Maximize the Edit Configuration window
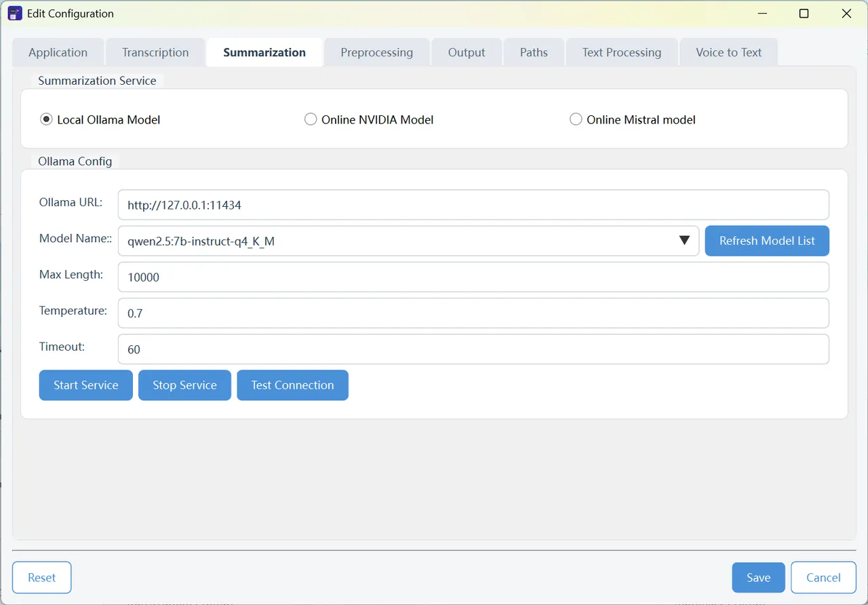This screenshot has width=868, height=605. point(804,14)
